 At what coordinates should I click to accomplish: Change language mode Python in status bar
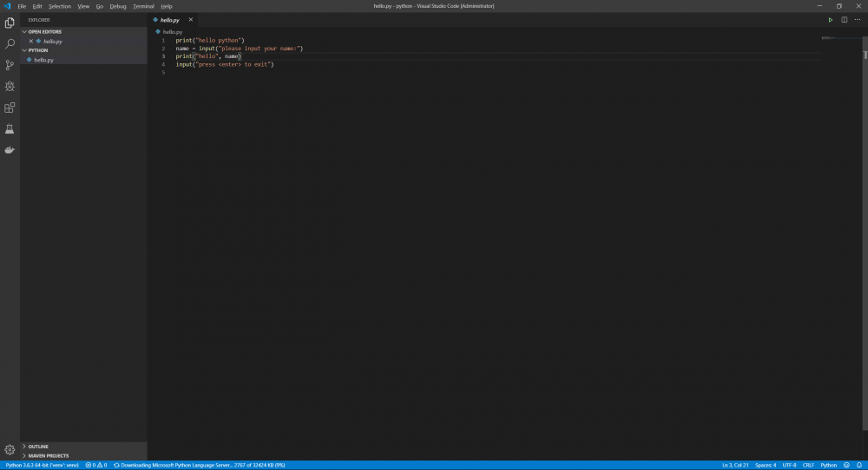tap(829, 465)
